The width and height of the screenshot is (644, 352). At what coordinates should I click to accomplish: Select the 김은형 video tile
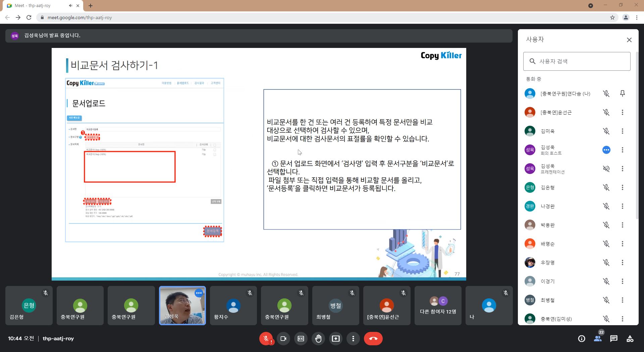(x=29, y=305)
